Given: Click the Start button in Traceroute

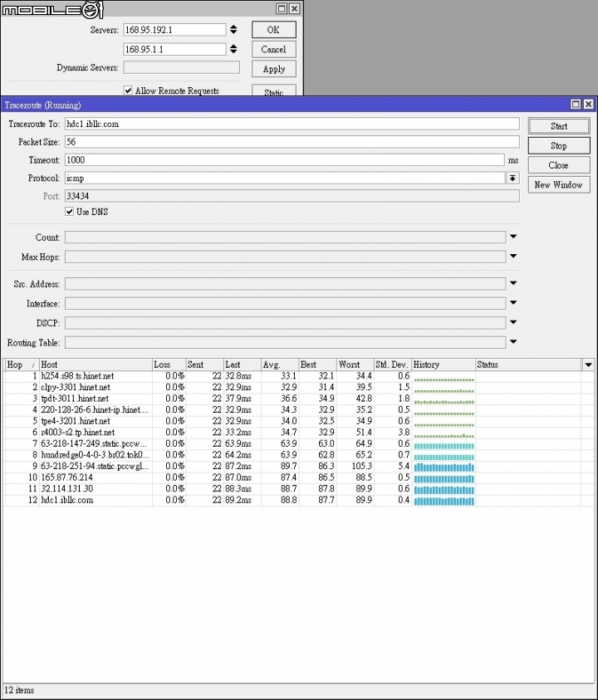Looking at the screenshot, I should click(x=559, y=126).
